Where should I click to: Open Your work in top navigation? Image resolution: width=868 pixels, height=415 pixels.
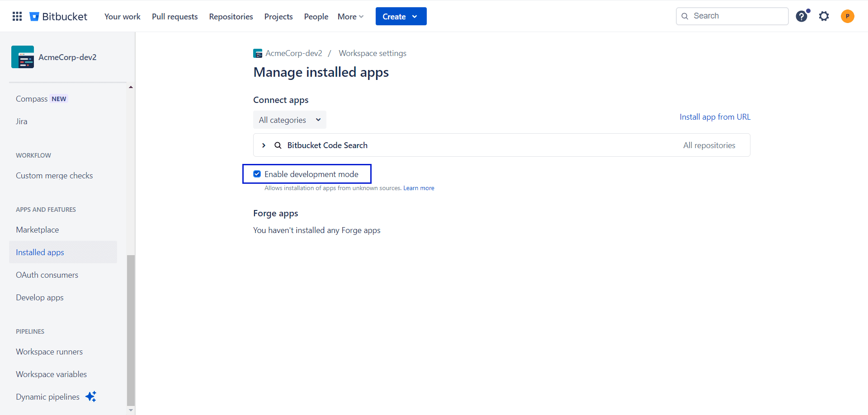(x=123, y=17)
